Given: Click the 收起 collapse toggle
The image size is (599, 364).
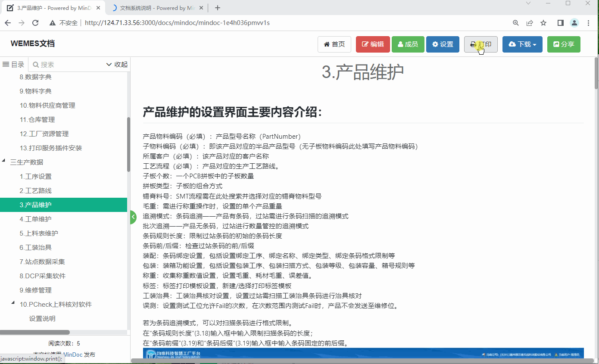Looking at the screenshot, I should (117, 65).
